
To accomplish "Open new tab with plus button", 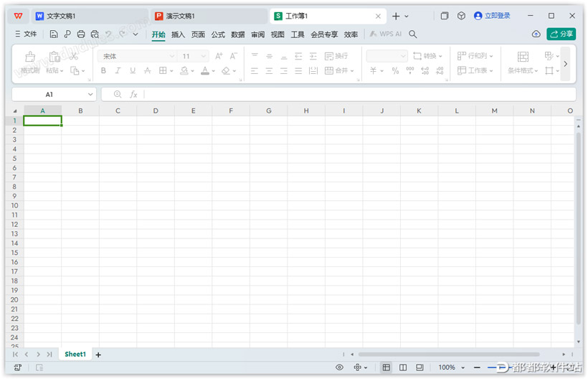I will 396,16.
